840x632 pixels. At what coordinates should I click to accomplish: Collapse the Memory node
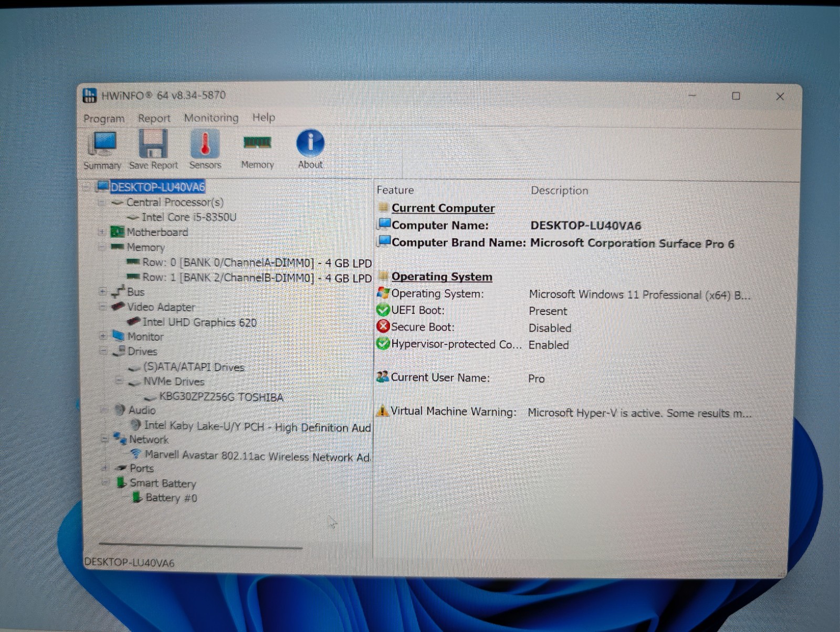pyautogui.click(x=101, y=247)
